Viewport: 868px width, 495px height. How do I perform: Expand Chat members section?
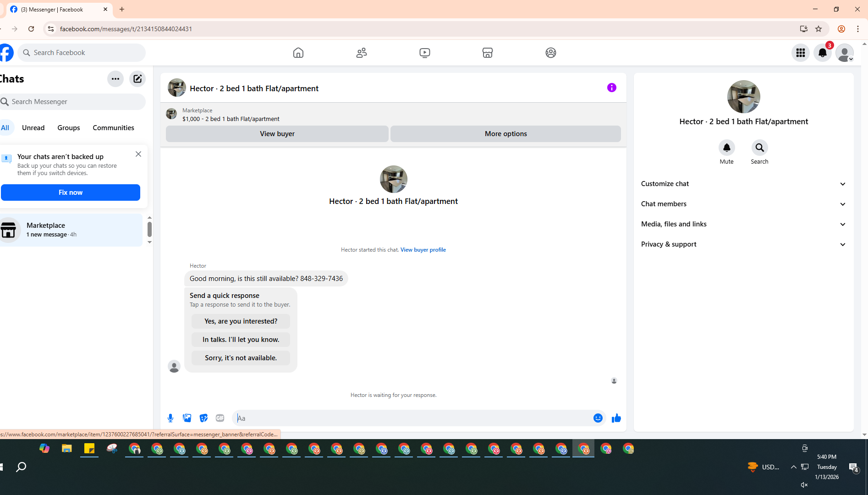pos(743,204)
